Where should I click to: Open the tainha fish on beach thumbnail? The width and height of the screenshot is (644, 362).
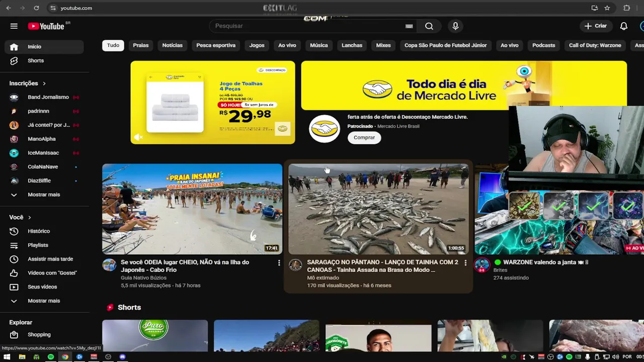click(378, 209)
